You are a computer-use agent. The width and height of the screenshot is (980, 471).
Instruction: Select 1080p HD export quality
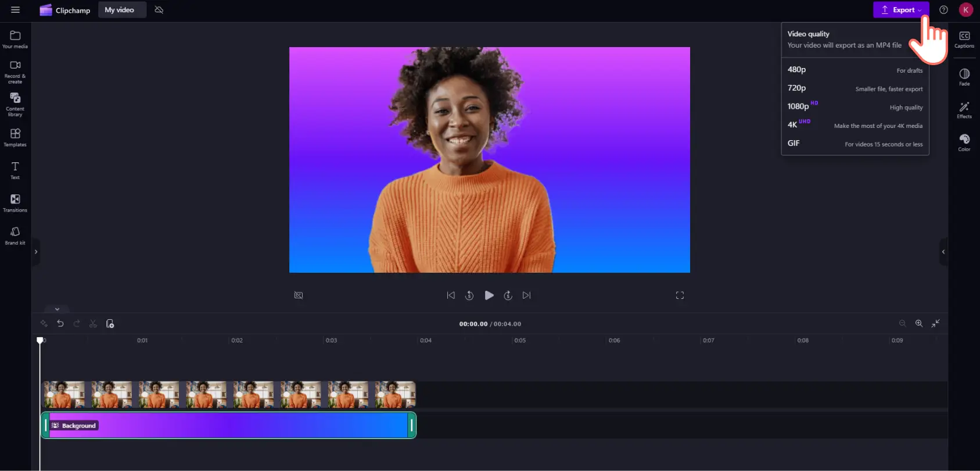click(855, 107)
